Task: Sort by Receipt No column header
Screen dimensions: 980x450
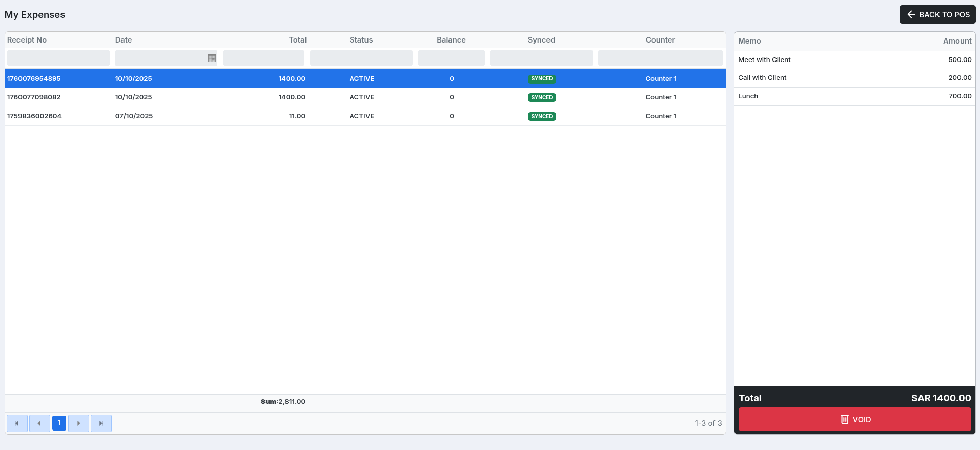Action: 27,40
